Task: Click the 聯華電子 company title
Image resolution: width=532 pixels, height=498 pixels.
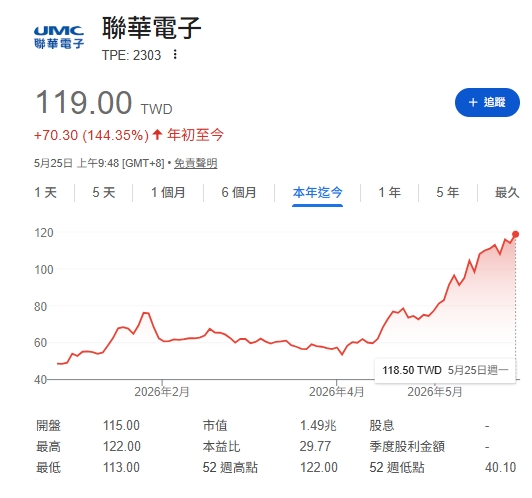Action: point(152,27)
